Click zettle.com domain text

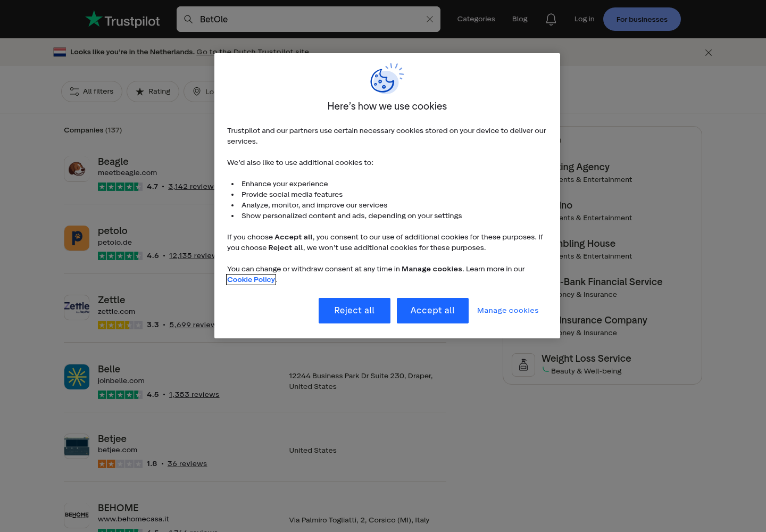[116, 312]
